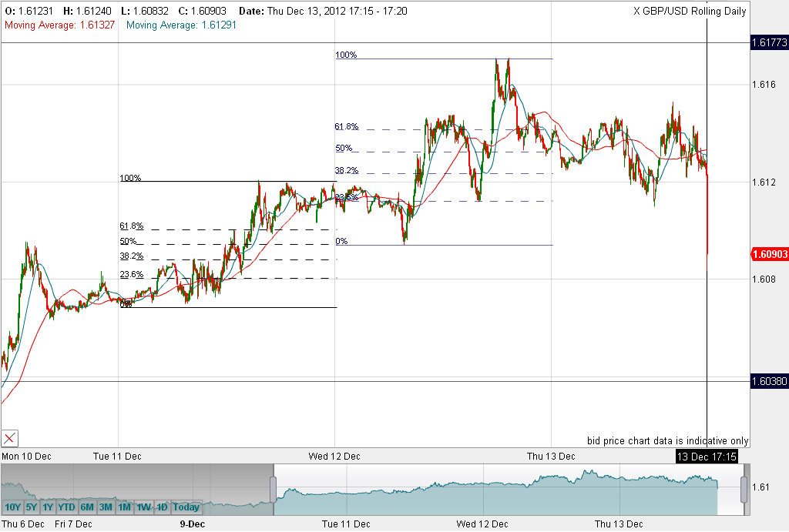Image resolution: width=789 pixels, height=532 pixels.
Task: Click the right handle of the range navigator
Action: [x=744, y=489]
